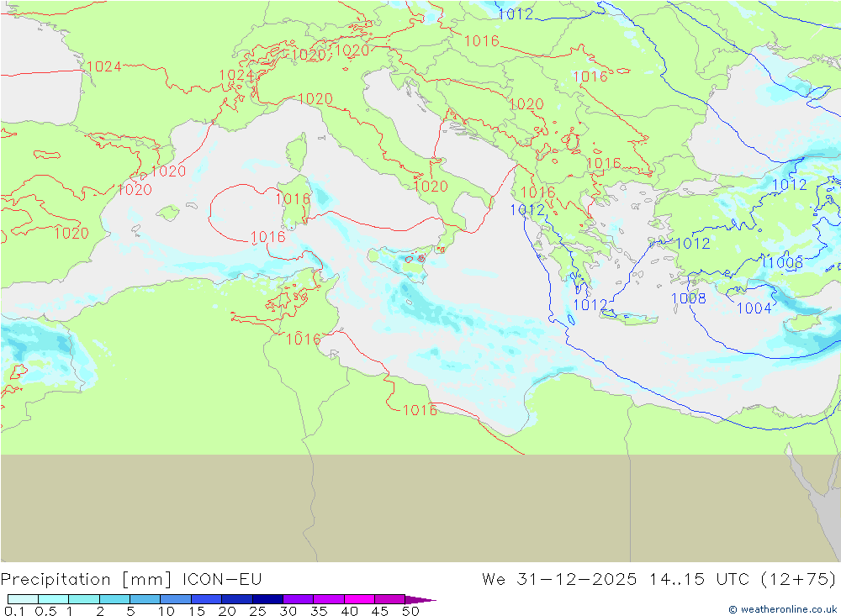Click the dark blue swatch between 20 and 25
The height and width of the screenshot is (616, 841).
pos(237,599)
